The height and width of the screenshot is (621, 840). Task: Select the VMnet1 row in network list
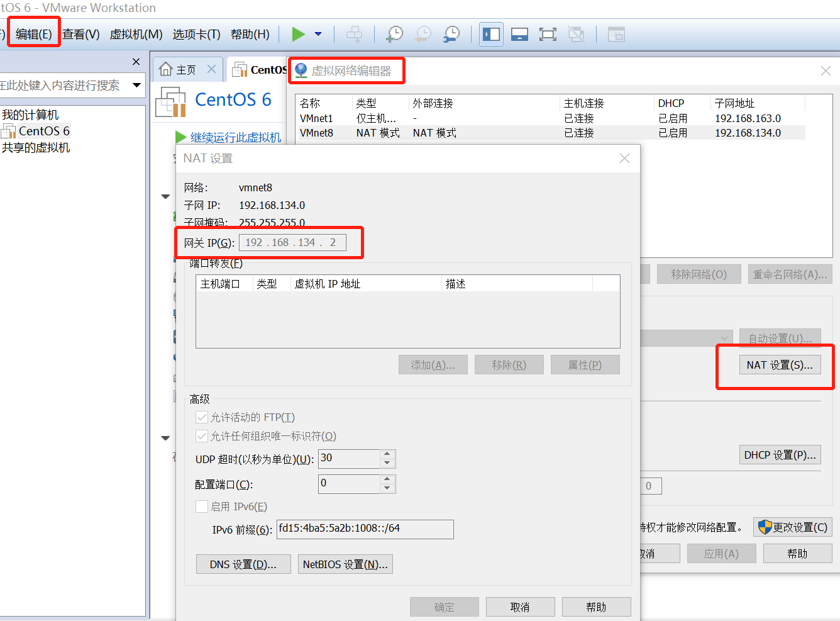point(550,118)
